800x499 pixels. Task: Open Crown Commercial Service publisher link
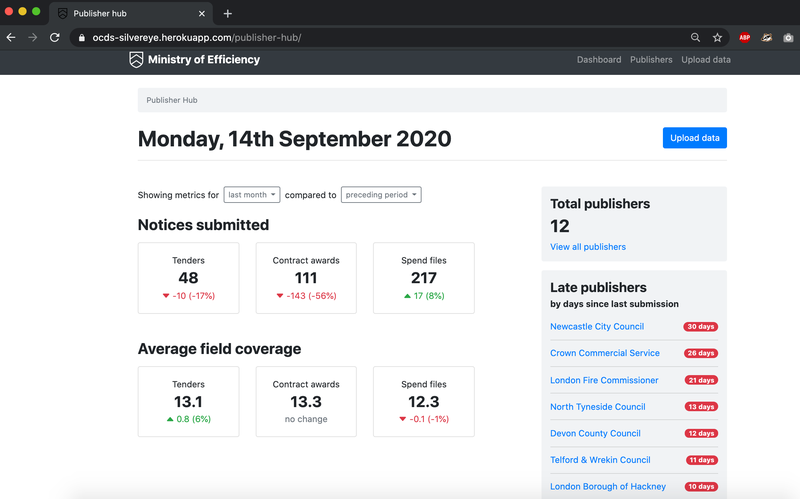tap(605, 353)
